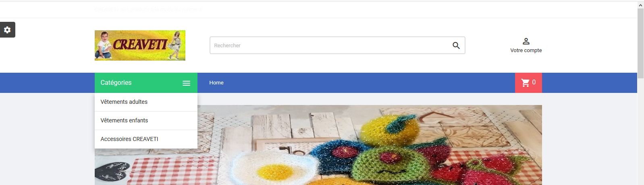This screenshot has width=644, height=185.
Task: Click the search magnifier icon
Action: click(456, 46)
